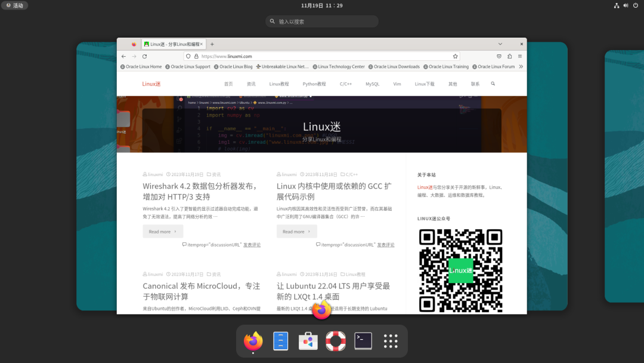The width and height of the screenshot is (644, 363).
Task: Open the 其他 nav item
Action: [453, 84]
